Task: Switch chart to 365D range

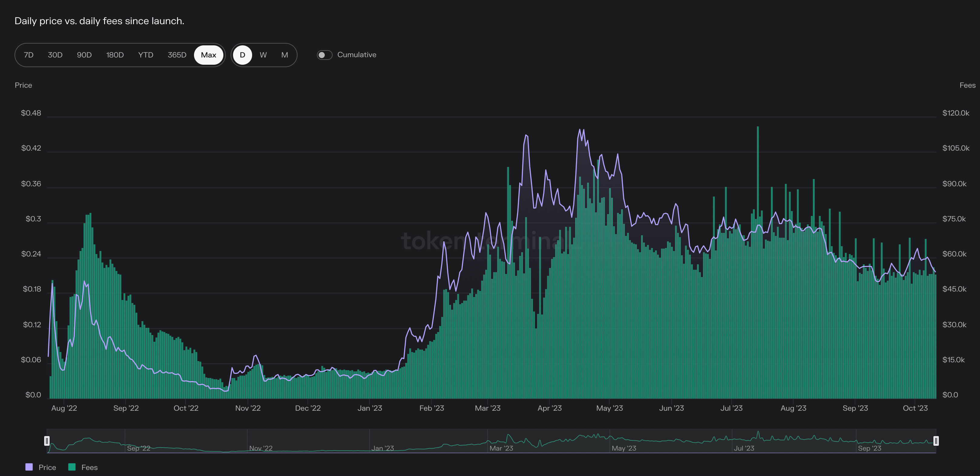Action: [x=177, y=55]
